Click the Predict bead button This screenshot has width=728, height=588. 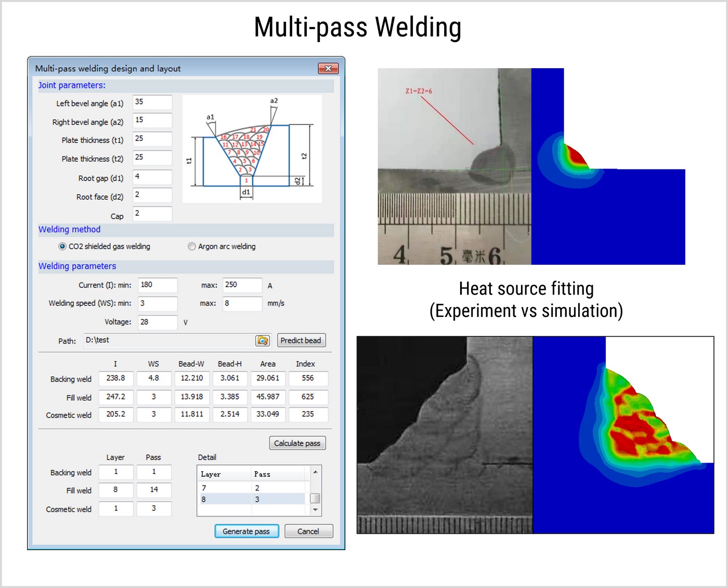point(301,340)
